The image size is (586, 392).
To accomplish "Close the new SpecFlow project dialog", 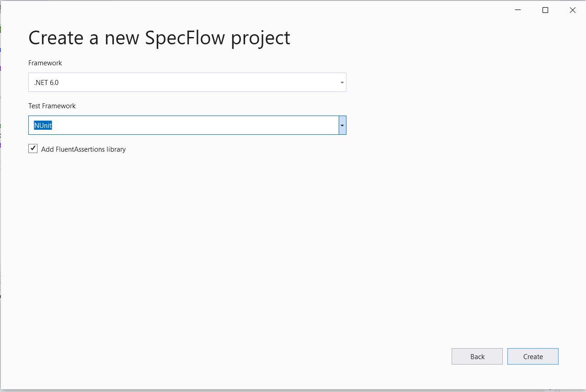I will pos(573,10).
